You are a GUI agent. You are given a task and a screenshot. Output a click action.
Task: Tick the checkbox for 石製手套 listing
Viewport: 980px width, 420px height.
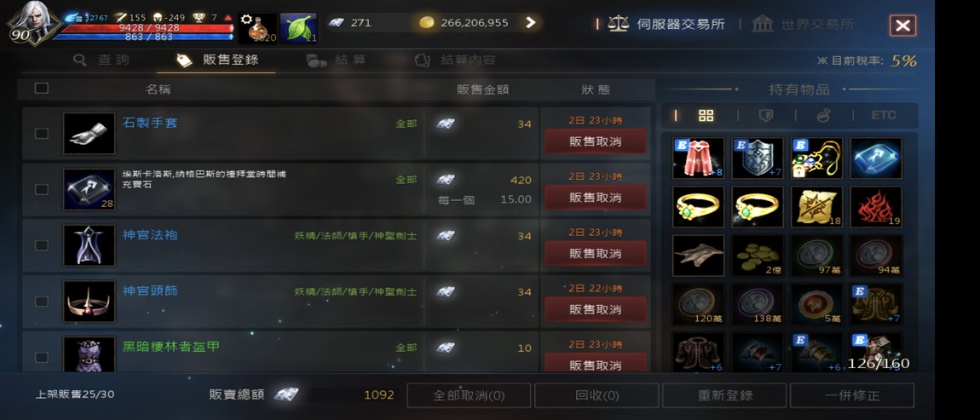(x=41, y=133)
